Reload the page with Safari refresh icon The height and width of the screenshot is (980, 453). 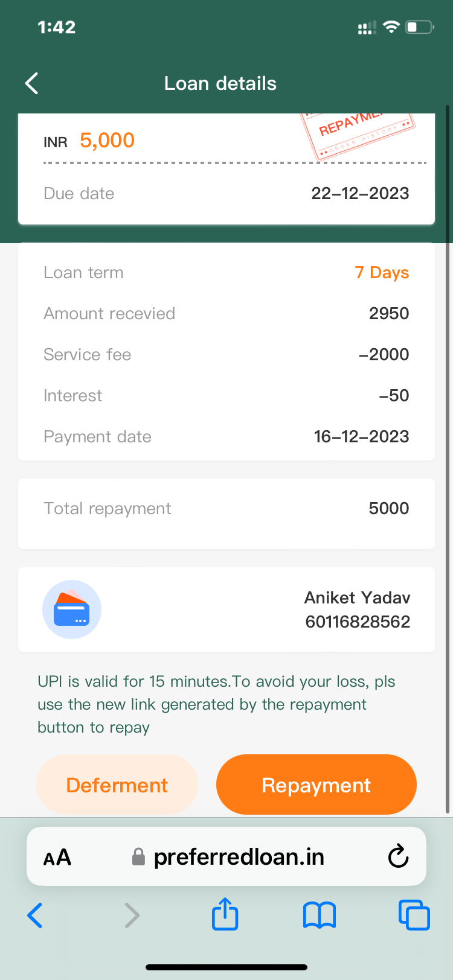398,856
